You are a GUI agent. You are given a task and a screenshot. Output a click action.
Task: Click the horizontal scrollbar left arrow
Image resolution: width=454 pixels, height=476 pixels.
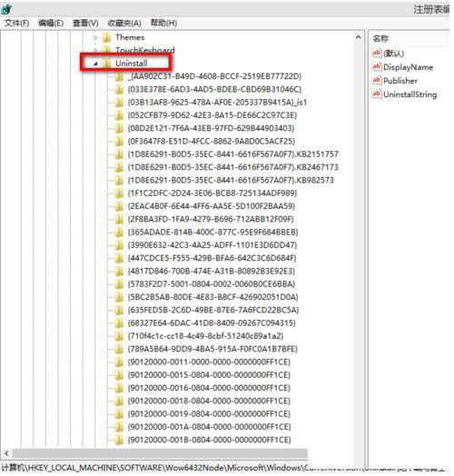(6, 453)
